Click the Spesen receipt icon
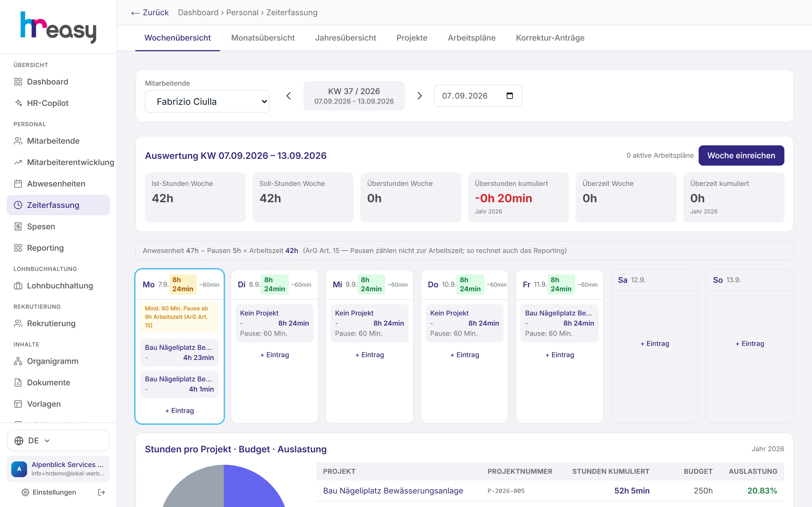Screen dimensions: 812x507 18,227
